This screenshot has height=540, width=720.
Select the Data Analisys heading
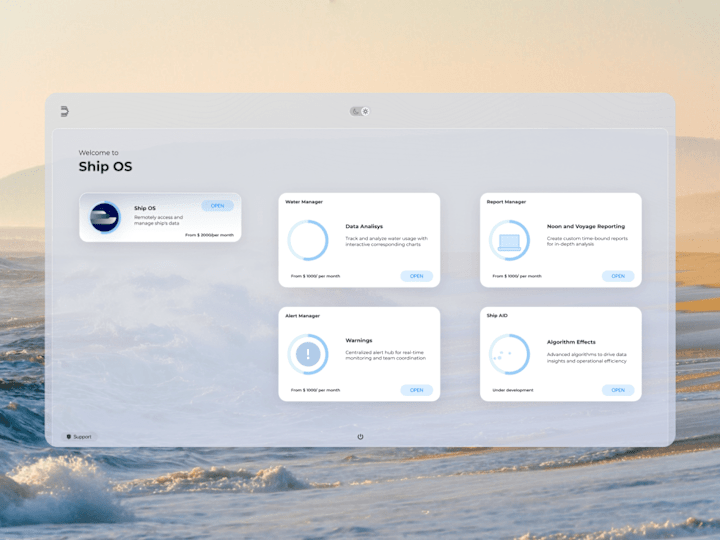point(364,226)
